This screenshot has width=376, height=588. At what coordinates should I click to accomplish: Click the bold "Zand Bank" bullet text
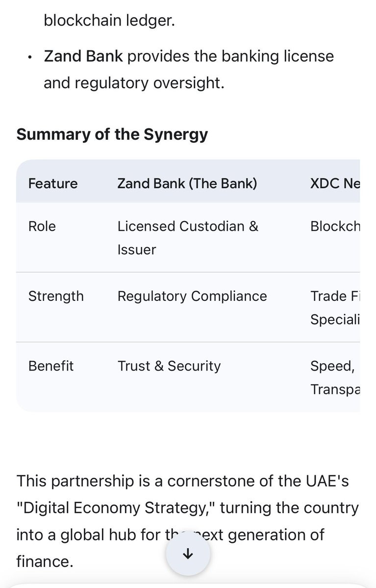[x=83, y=56]
